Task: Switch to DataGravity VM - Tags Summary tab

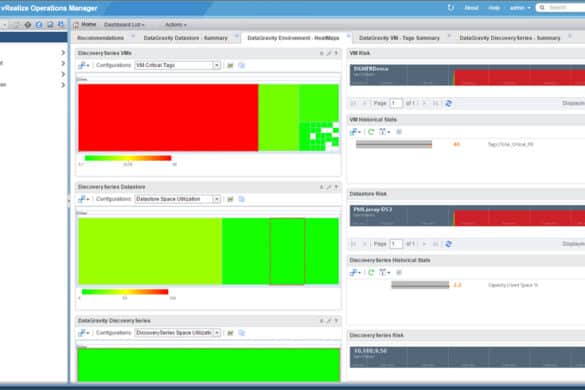Action: pyautogui.click(x=399, y=38)
